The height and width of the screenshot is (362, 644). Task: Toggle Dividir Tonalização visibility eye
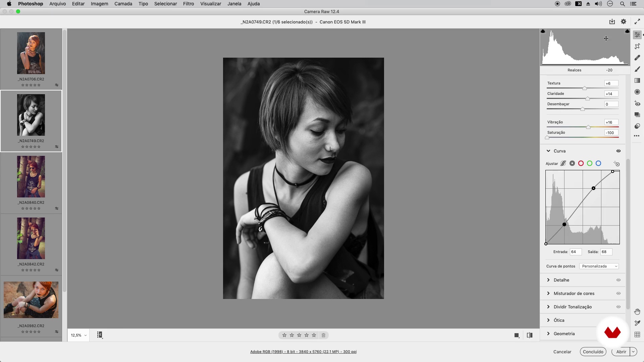(619, 307)
